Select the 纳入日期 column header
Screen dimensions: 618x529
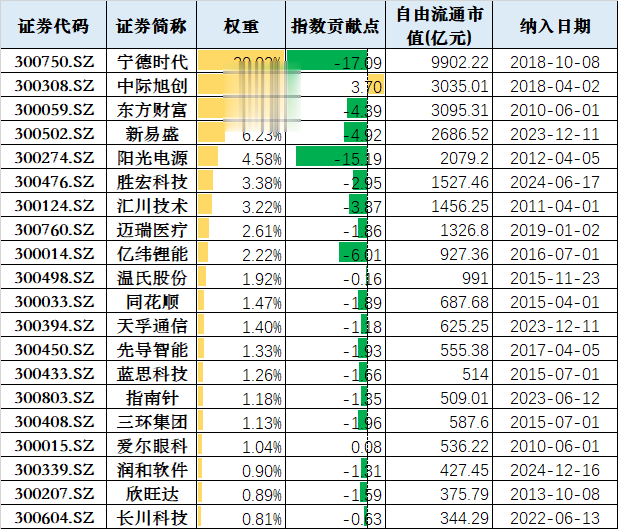pos(555,26)
